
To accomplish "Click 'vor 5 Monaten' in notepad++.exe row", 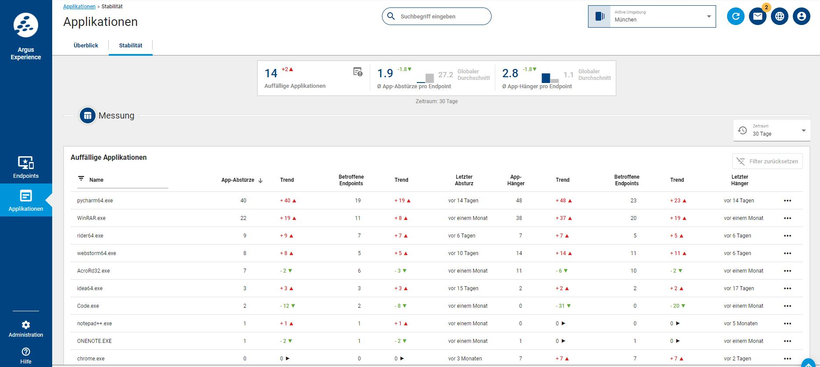I will tap(741, 324).
